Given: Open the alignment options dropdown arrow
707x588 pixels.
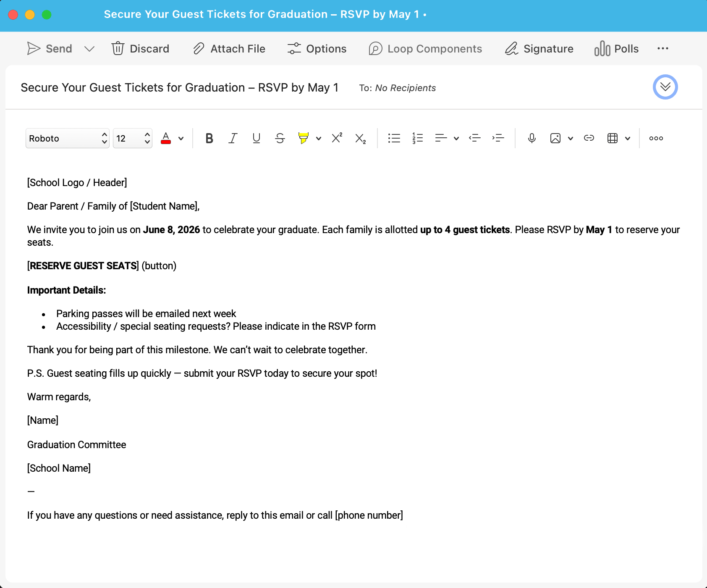Looking at the screenshot, I should [x=456, y=138].
